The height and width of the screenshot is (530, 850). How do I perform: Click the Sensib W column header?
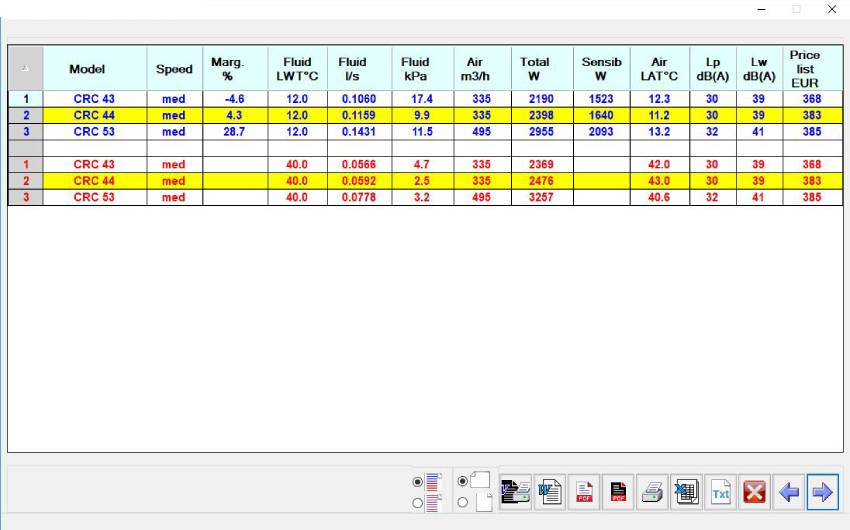tap(601, 68)
